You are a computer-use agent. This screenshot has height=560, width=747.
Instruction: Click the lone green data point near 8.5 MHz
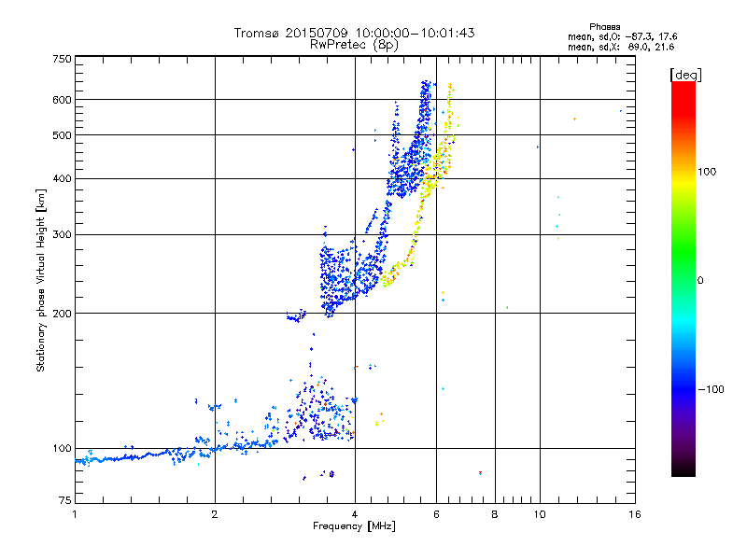[507, 308]
